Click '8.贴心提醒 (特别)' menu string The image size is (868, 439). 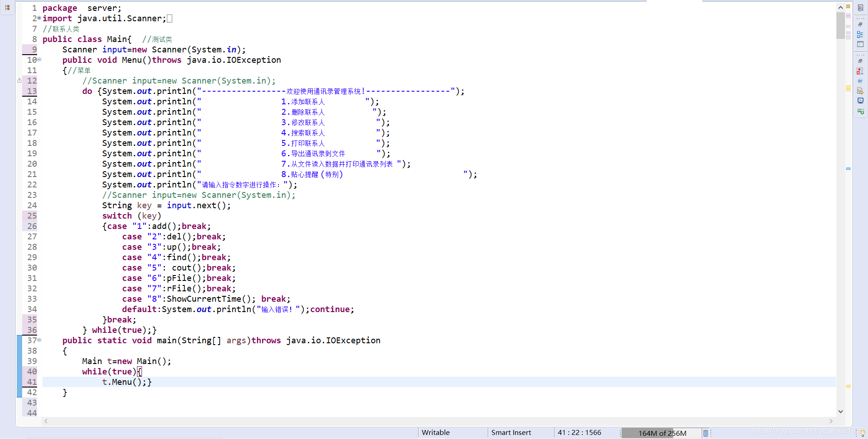(x=312, y=174)
